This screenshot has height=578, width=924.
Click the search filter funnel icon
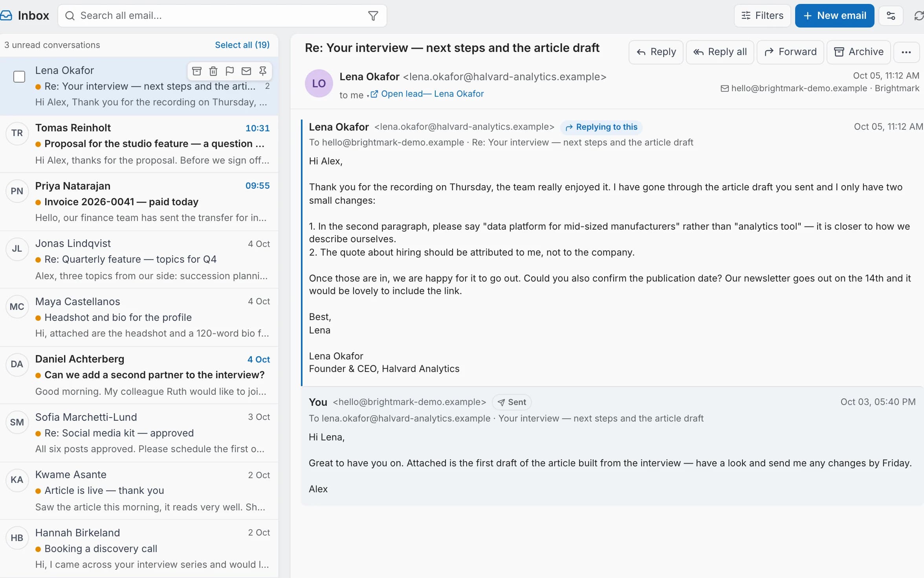point(373,16)
